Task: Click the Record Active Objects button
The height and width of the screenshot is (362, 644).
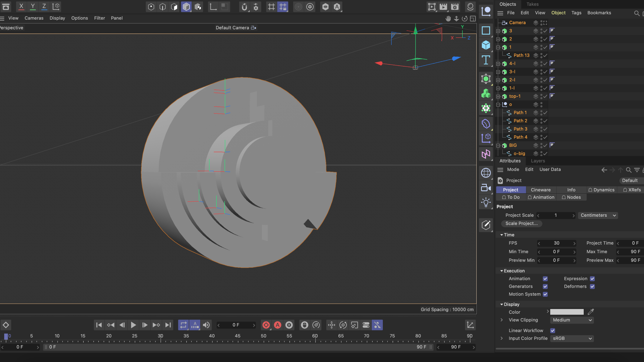Action: coord(266,325)
